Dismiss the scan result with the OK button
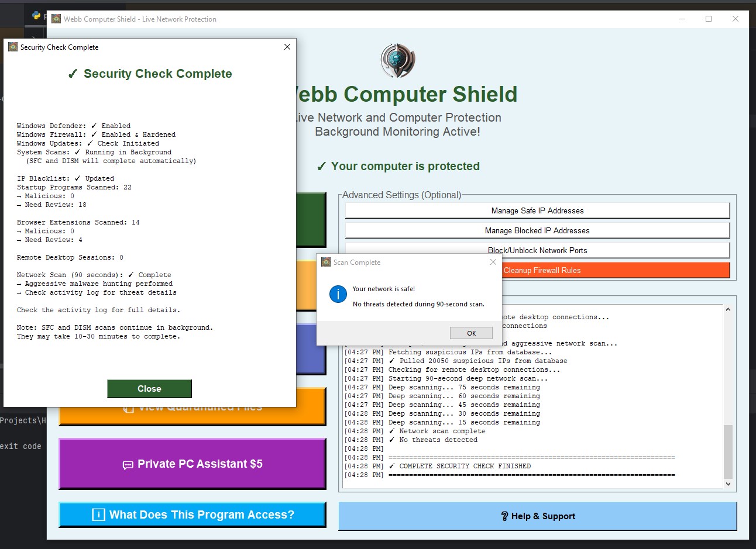756x549 pixels. coord(470,332)
